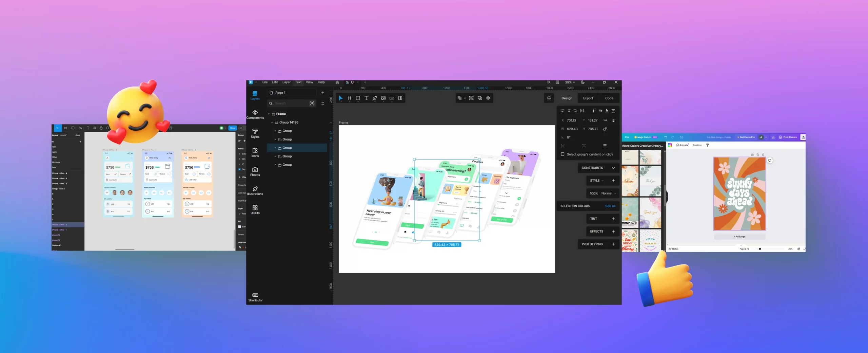
Task: Collapse the Group 14186 layer in Lunacy
Action: pos(272,123)
